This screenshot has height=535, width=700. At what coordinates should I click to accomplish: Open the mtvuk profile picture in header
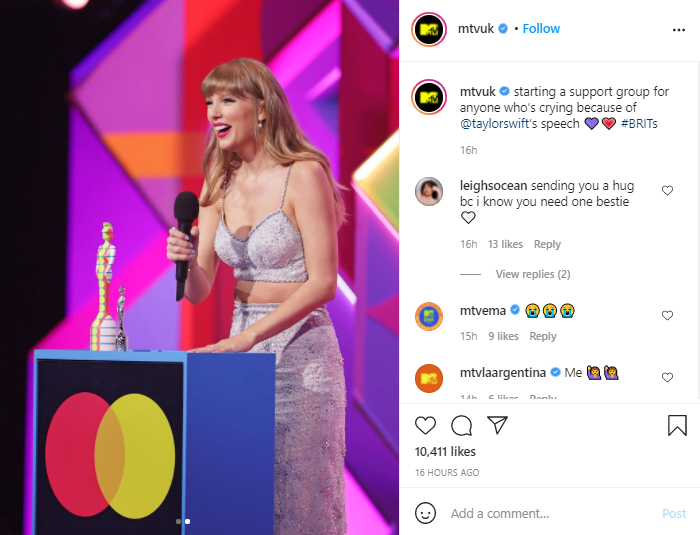point(429,30)
